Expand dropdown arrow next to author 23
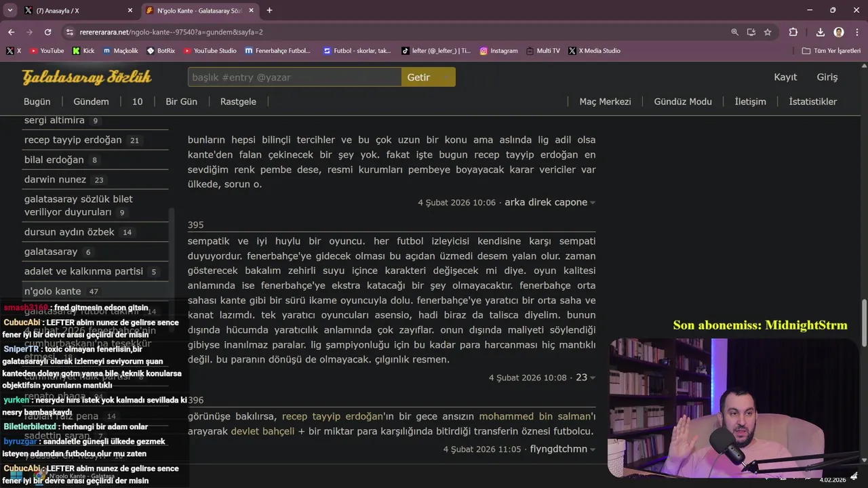 [x=593, y=378]
